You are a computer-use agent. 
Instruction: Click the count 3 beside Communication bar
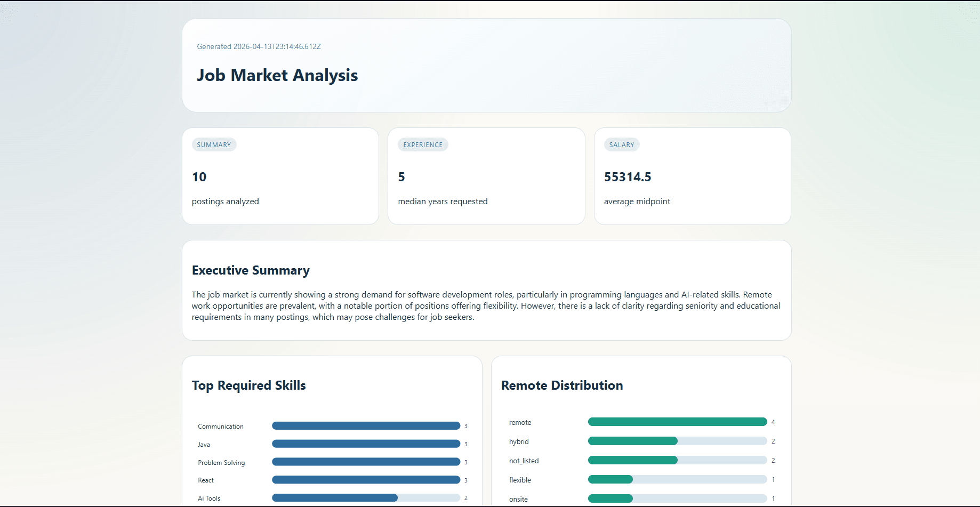point(465,426)
